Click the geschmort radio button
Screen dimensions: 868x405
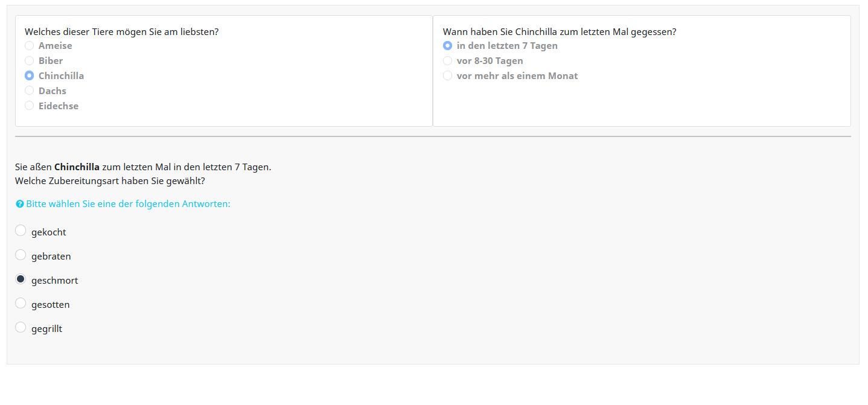click(21, 279)
